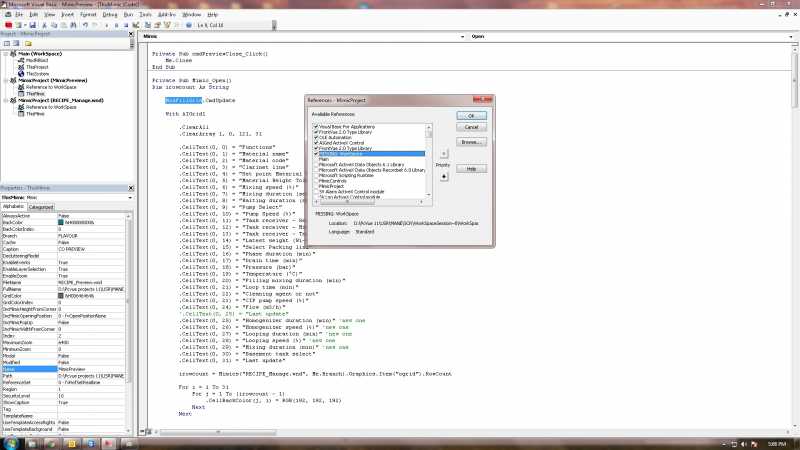Click vertical scrollbar of Properties grid

(x=128, y=323)
